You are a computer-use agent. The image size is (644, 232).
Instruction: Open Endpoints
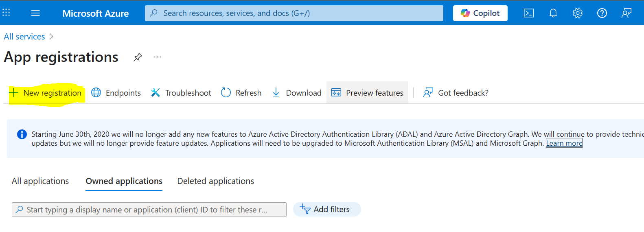[x=116, y=93]
